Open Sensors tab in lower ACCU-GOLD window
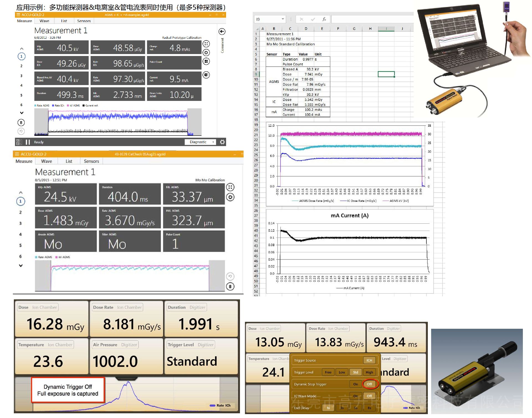Screen dimensions: 532x418 click(x=91, y=161)
